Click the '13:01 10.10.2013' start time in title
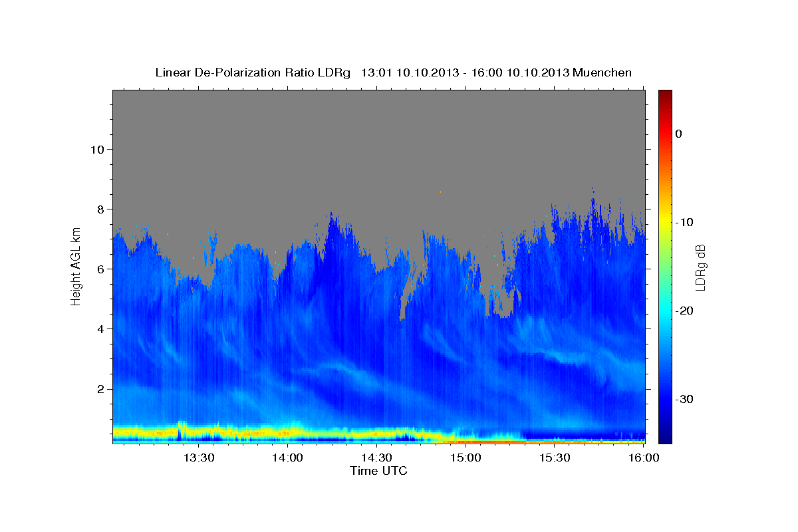Image resolution: width=798 pixels, height=532 pixels. coord(410,72)
